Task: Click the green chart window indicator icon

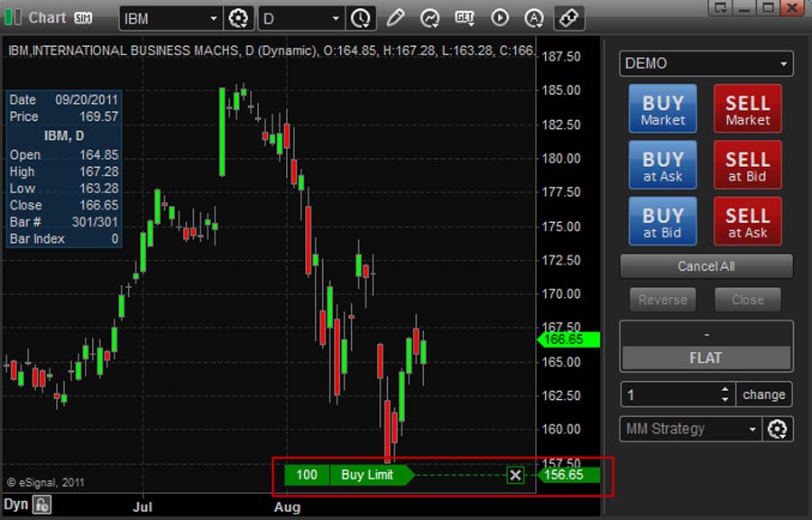Action: click(13, 18)
